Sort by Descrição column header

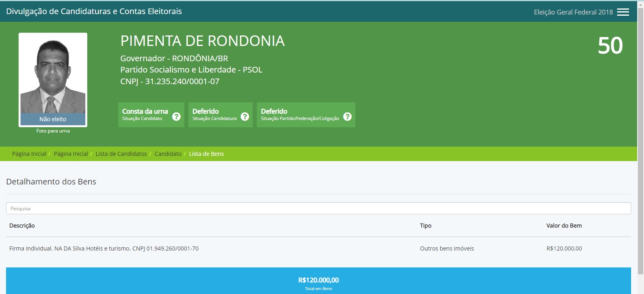[x=22, y=226]
